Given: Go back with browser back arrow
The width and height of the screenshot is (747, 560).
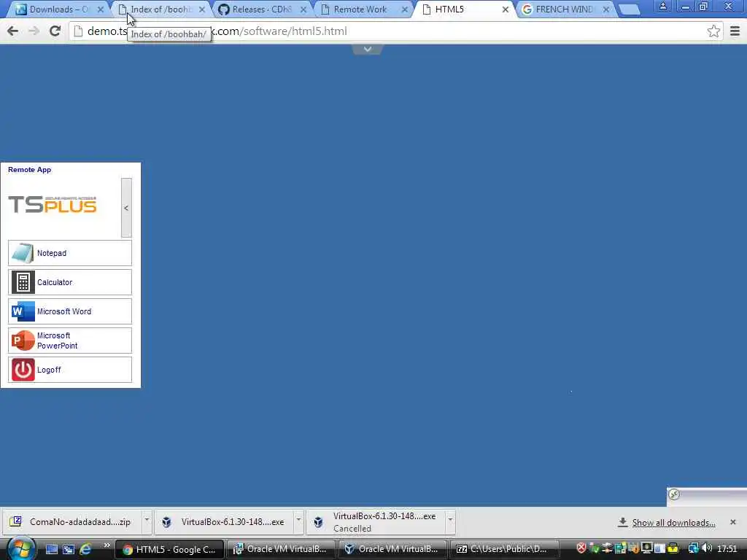Looking at the screenshot, I should click(13, 31).
